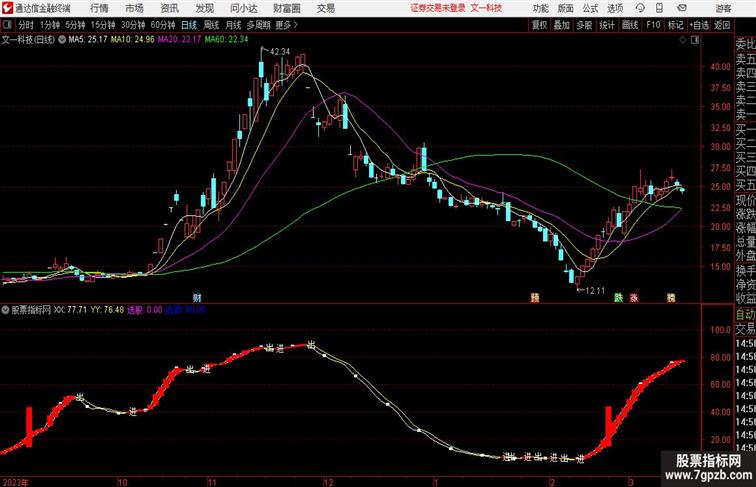Image resolution: width=756 pixels, height=487 pixels.
Task: Click the 2023年 date axis label
Action: point(15,482)
